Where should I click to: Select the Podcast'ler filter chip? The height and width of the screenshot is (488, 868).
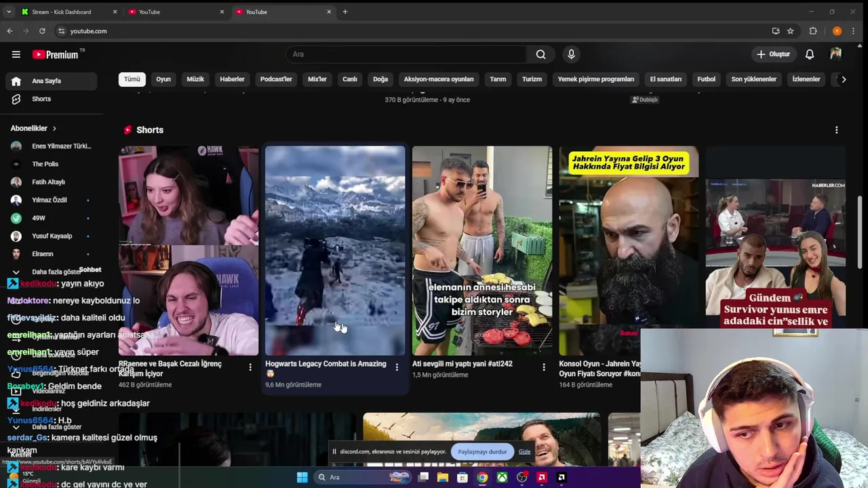[276, 79]
